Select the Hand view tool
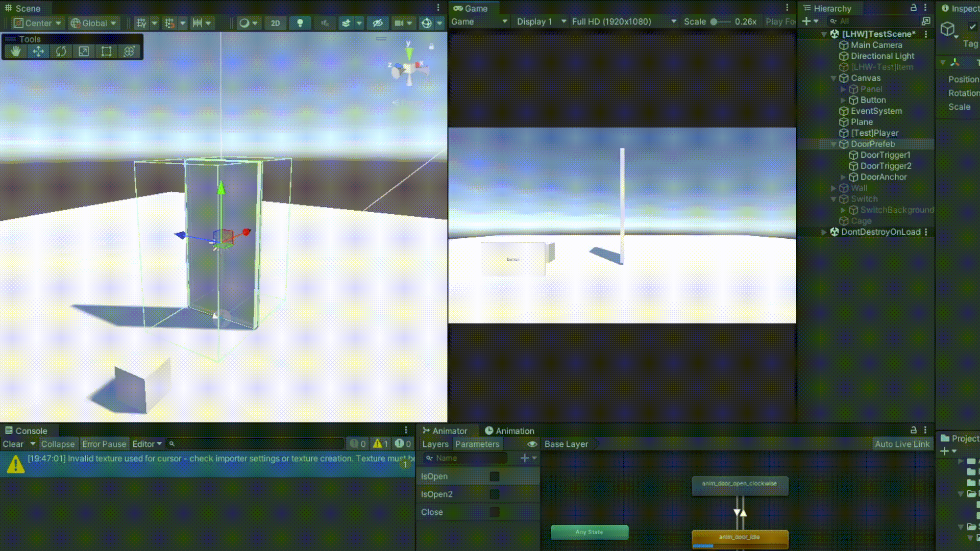 (16, 51)
